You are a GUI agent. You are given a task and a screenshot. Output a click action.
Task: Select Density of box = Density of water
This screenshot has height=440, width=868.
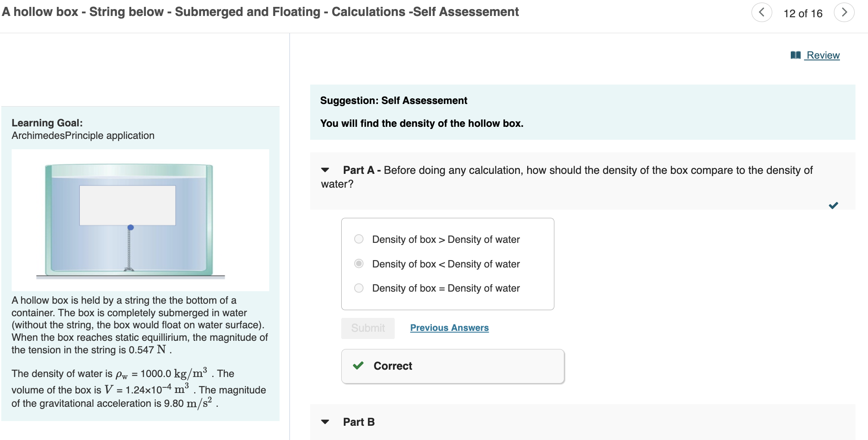click(359, 288)
